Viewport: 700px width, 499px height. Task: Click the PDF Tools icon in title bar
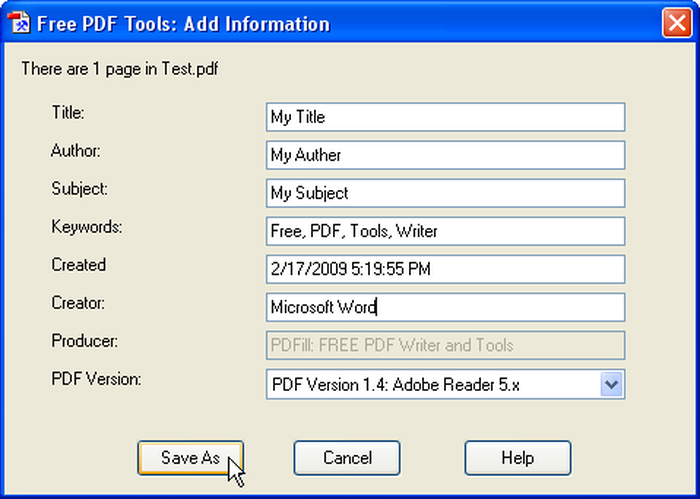click(19, 22)
